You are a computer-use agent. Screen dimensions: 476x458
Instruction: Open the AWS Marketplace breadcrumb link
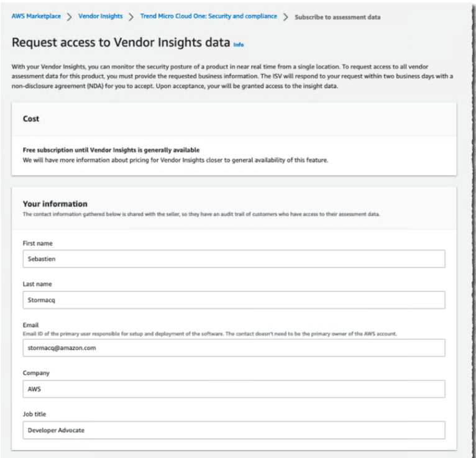(36, 16)
